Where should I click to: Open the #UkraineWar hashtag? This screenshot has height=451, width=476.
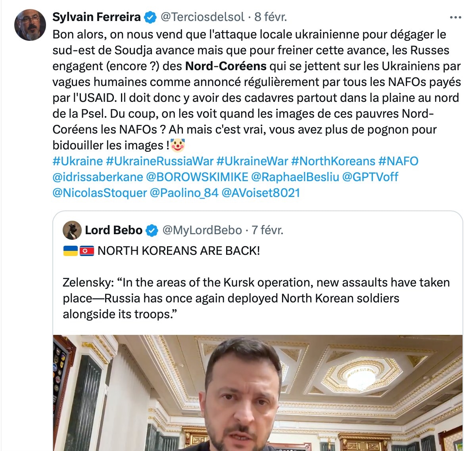tap(252, 161)
